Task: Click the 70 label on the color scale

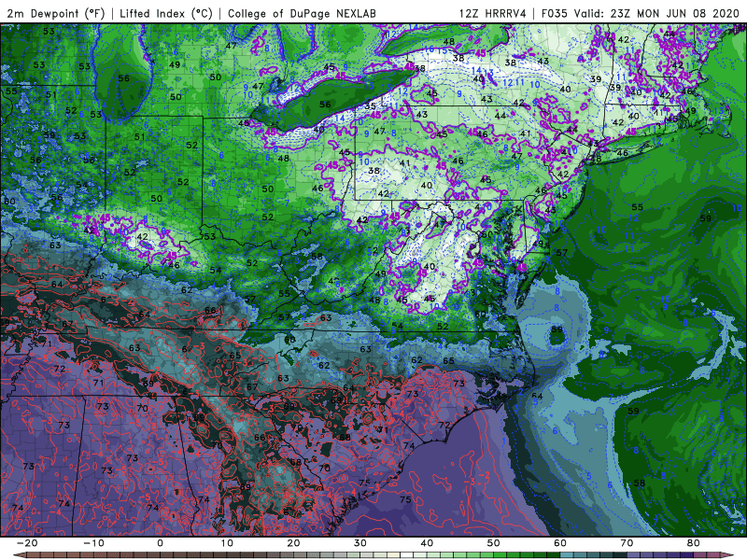Action: pos(627,543)
